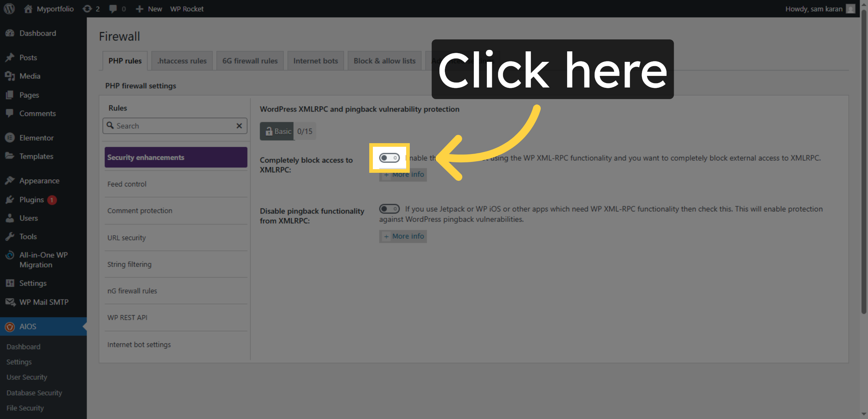Viewport: 868px width, 419px height.
Task: Click the updates icon in admin bar
Action: click(x=88, y=9)
